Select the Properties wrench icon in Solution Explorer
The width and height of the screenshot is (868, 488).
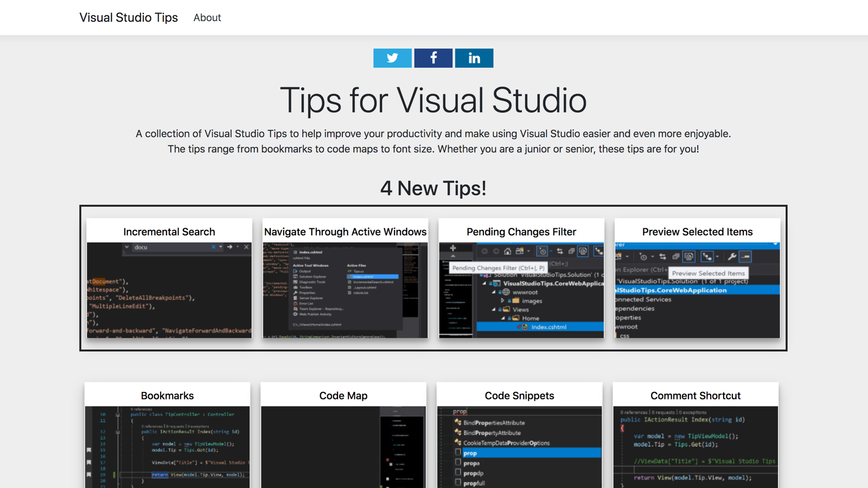pos(732,256)
